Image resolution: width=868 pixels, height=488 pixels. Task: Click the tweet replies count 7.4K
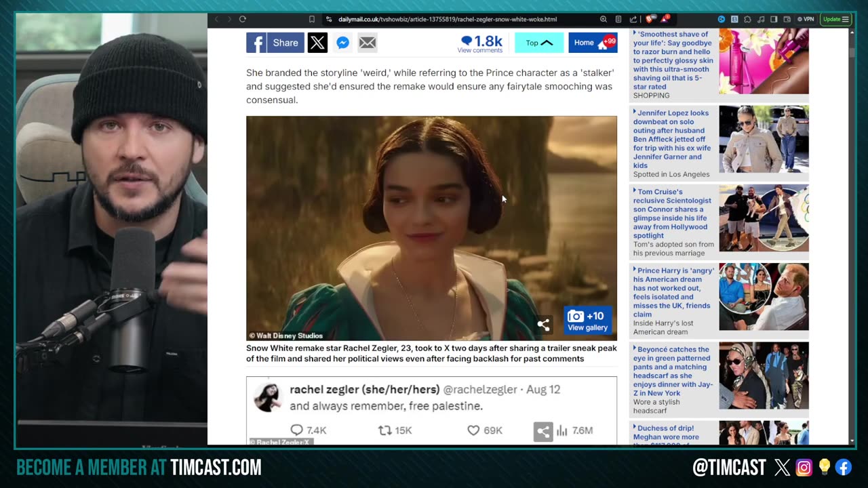pyautogui.click(x=309, y=430)
